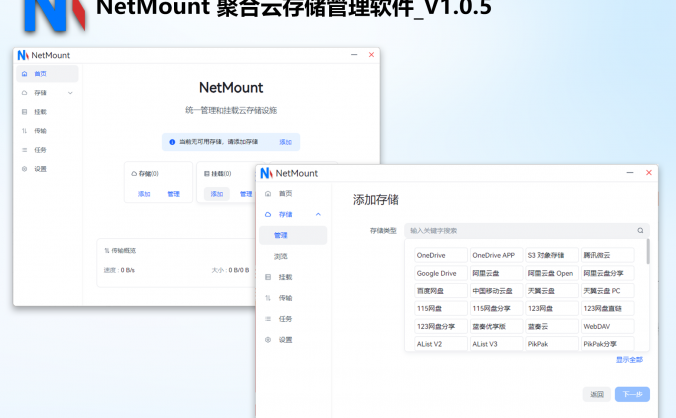This screenshot has height=418, width=676.
Task: Expand 存储 with the chevron in the back window sidebar
Action: click(70, 93)
